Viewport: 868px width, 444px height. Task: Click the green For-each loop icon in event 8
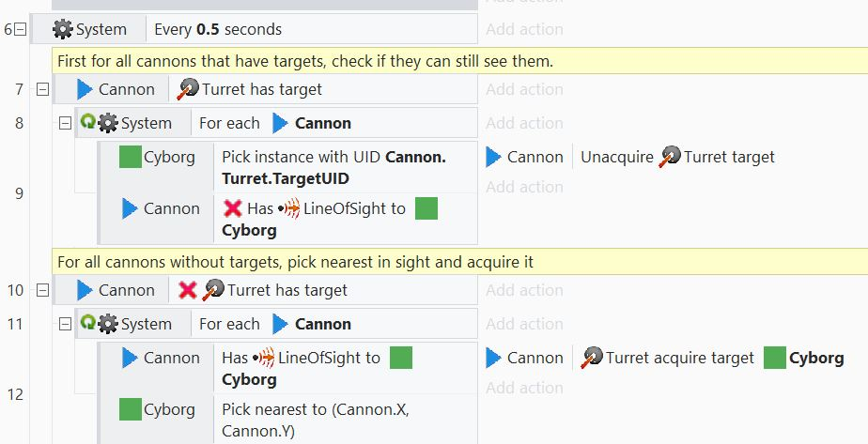(x=88, y=121)
